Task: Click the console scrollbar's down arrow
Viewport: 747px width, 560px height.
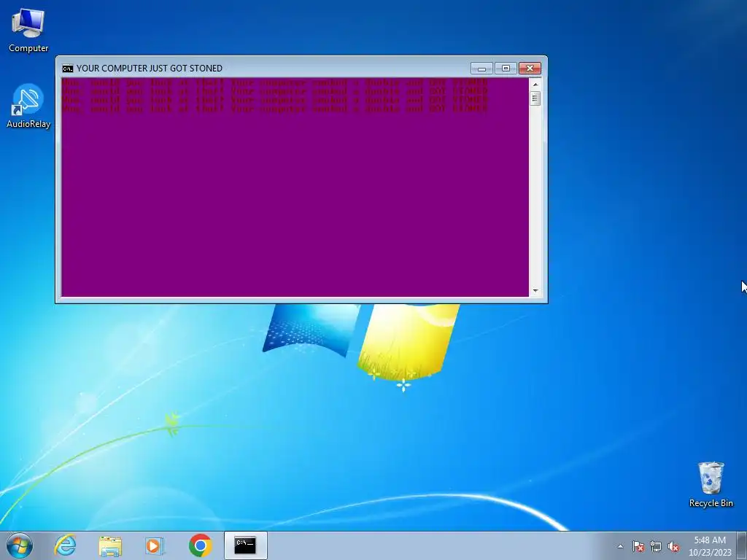Action: click(x=535, y=290)
